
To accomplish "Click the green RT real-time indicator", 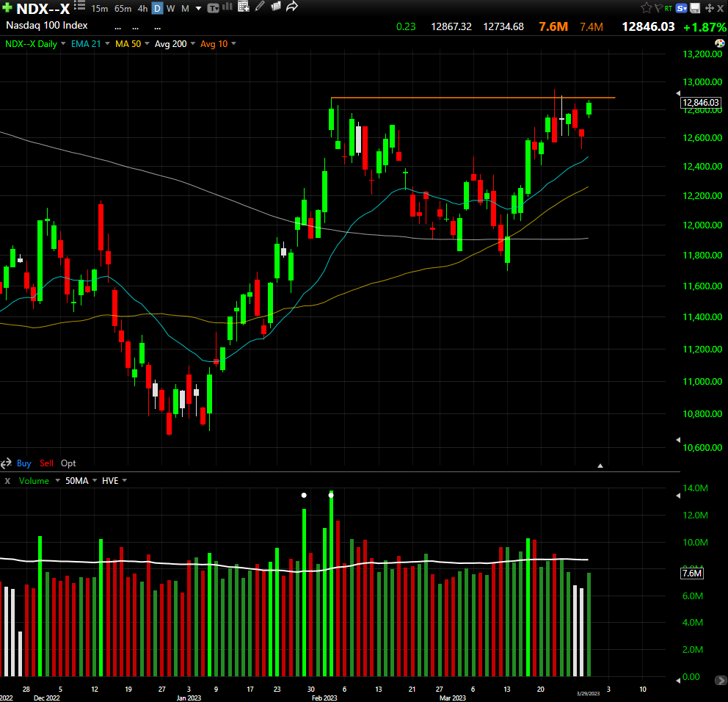I will (x=669, y=8).
